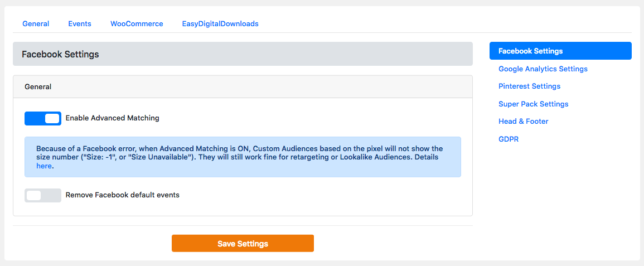Select Facebook Settings in the sidebar

tap(560, 51)
